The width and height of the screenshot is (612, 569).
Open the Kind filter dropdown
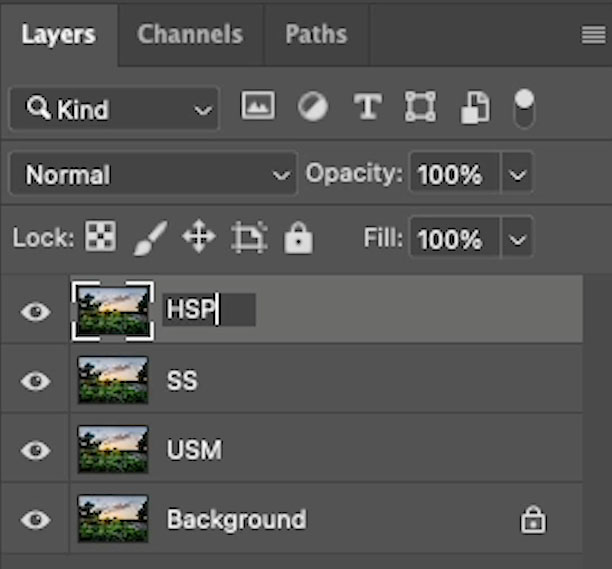pyautogui.click(x=114, y=109)
